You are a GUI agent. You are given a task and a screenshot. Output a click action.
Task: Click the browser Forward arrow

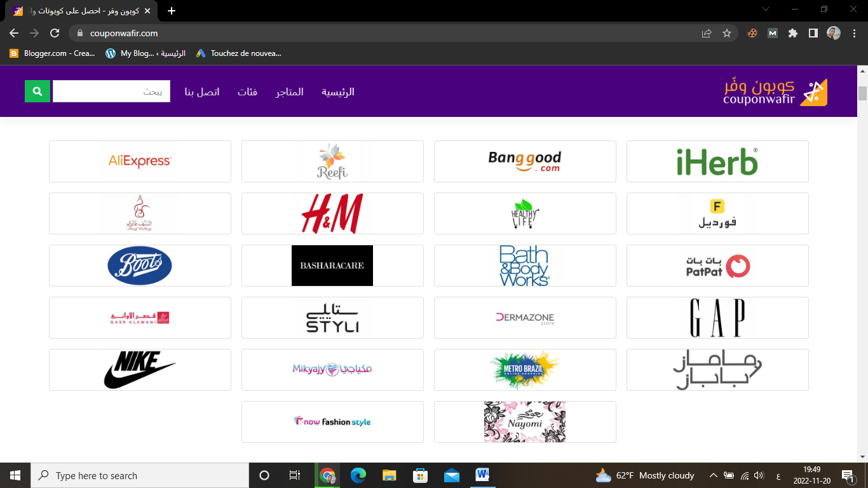34,33
